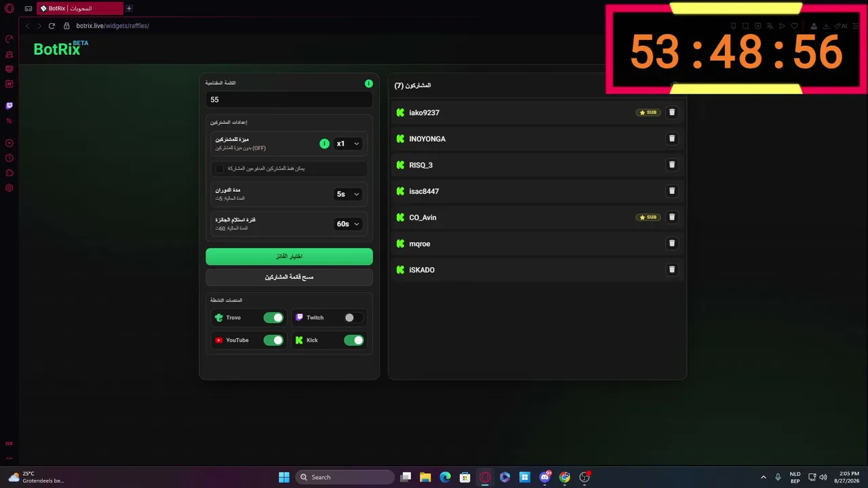Image resolution: width=868 pixels, height=488 pixels.
Task: Click the keyword field containing 55
Action: [x=289, y=100]
